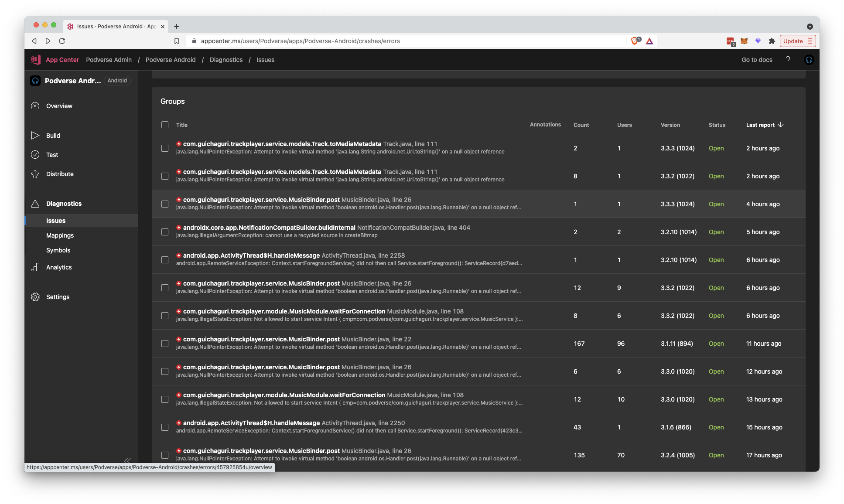Click the Go to docs link

[756, 60]
